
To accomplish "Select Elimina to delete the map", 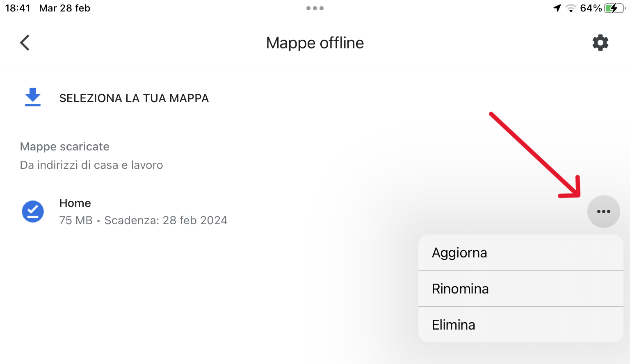I will [454, 325].
